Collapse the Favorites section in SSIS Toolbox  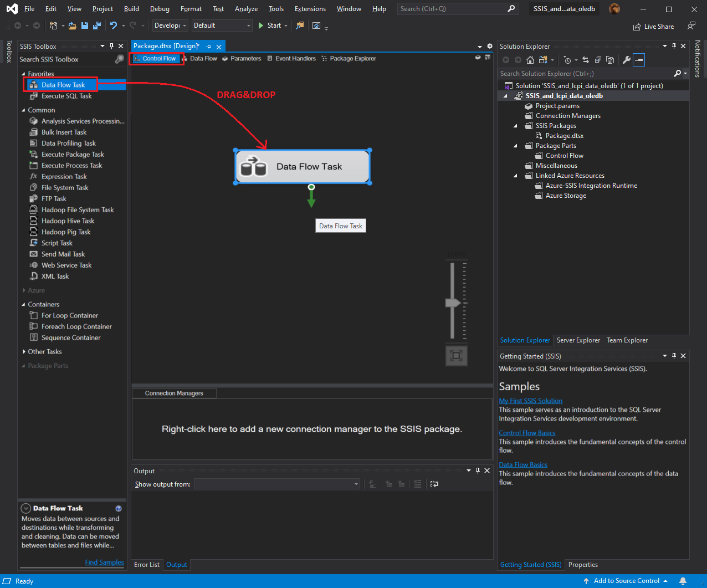(x=23, y=74)
